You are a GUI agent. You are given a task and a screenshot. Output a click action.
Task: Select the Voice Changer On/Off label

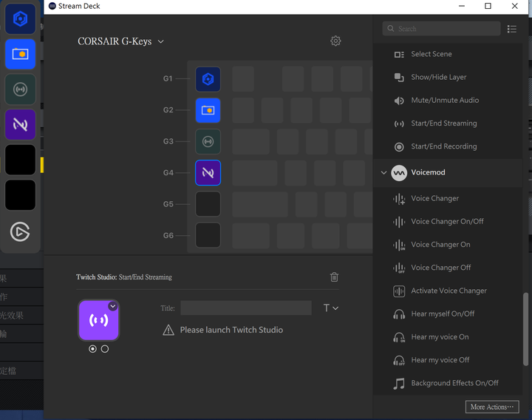[x=447, y=221]
